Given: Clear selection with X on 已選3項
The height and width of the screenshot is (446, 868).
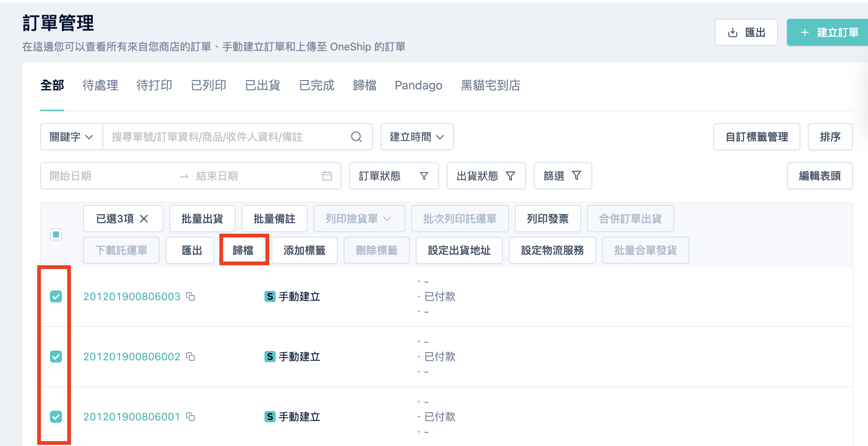Looking at the screenshot, I should click(x=144, y=219).
